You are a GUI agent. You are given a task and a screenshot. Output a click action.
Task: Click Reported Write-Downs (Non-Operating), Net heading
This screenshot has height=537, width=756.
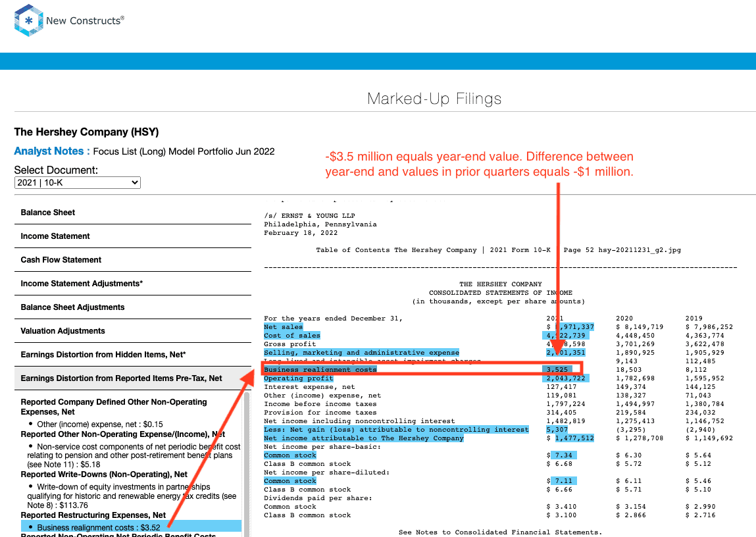pos(104,474)
